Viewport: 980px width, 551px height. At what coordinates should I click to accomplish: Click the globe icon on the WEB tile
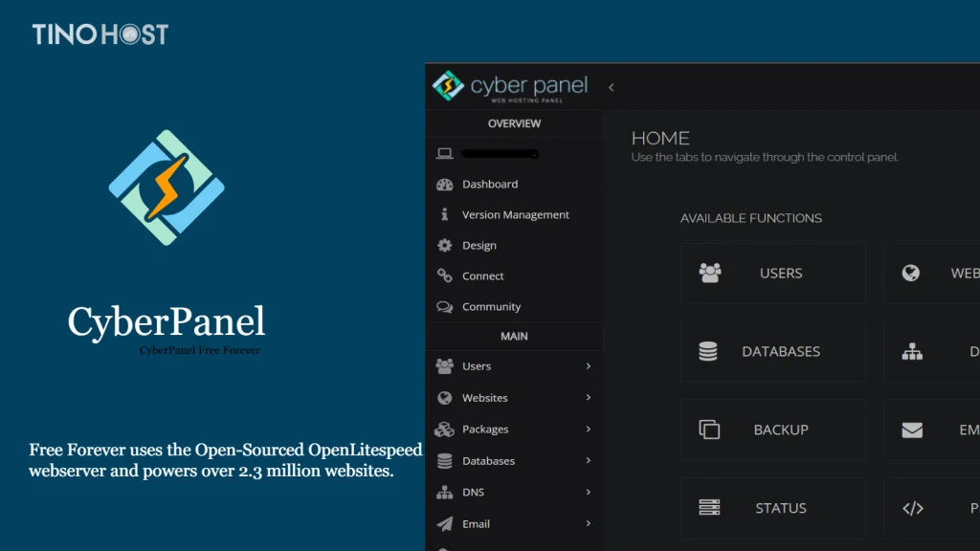(x=911, y=273)
